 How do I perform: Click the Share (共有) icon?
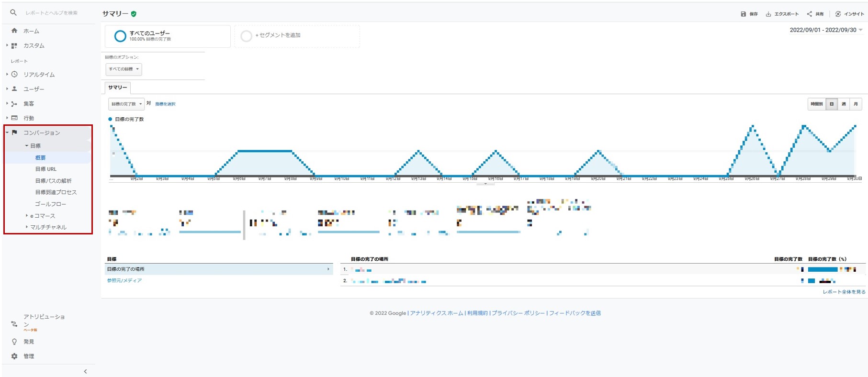click(x=809, y=14)
